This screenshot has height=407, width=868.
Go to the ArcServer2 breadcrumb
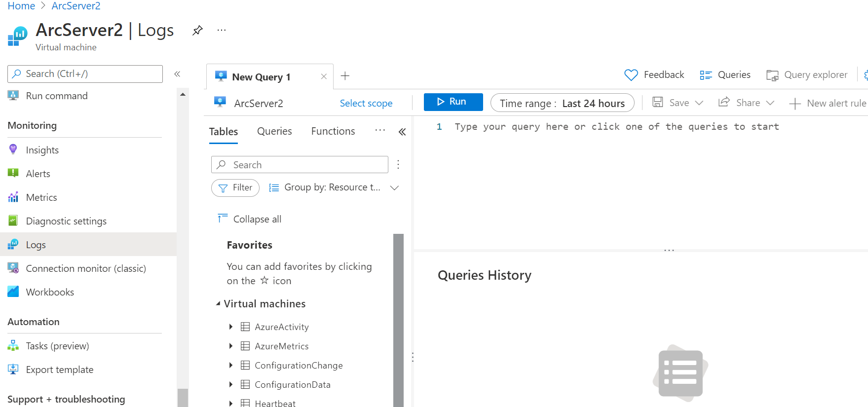click(x=76, y=6)
